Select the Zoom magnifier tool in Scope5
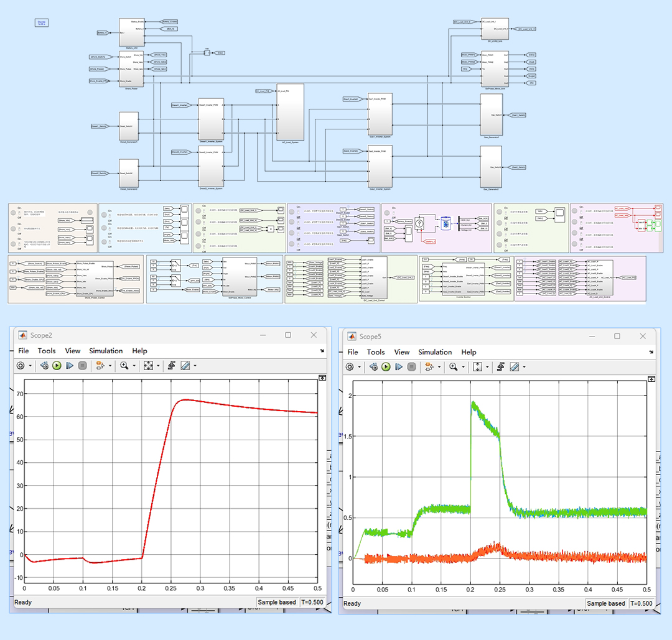The height and width of the screenshot is (640, 672). point(454,367)
